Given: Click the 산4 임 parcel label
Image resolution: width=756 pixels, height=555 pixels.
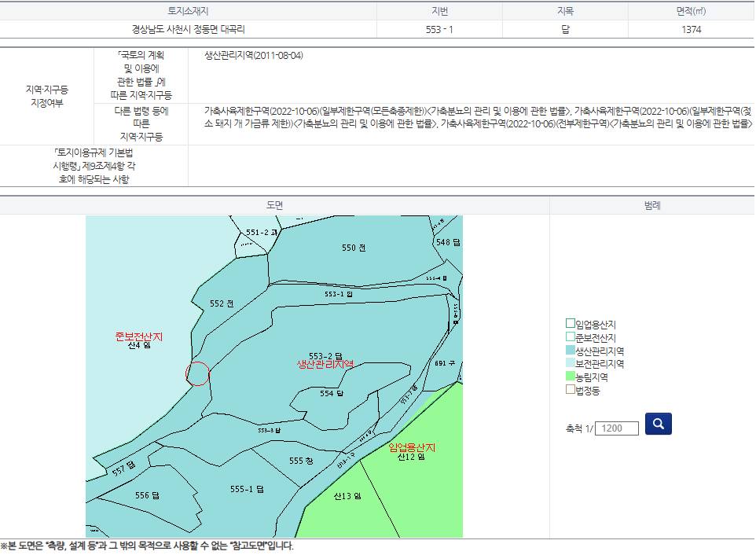Looking at the screenshot, I should (139, 345).
